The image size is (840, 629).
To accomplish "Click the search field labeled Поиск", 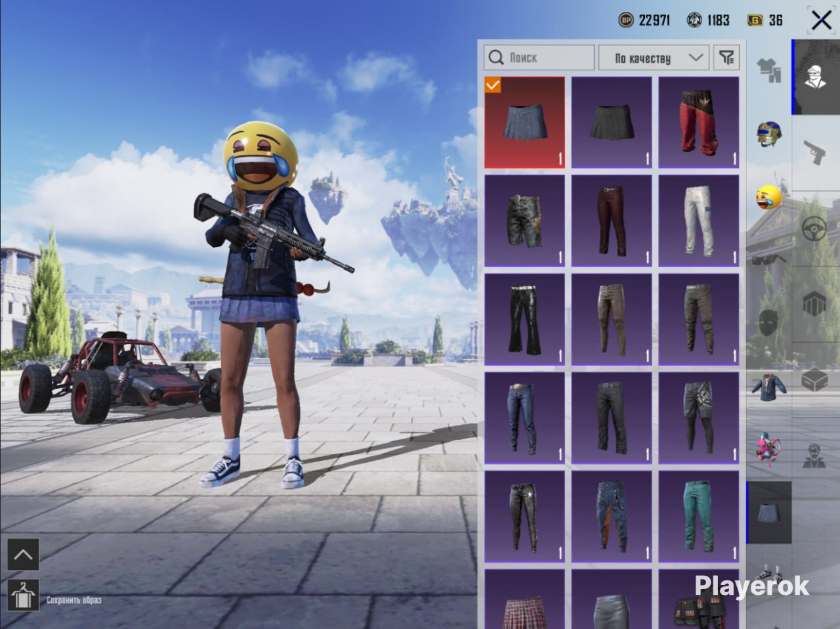I will tap(539, 58).
